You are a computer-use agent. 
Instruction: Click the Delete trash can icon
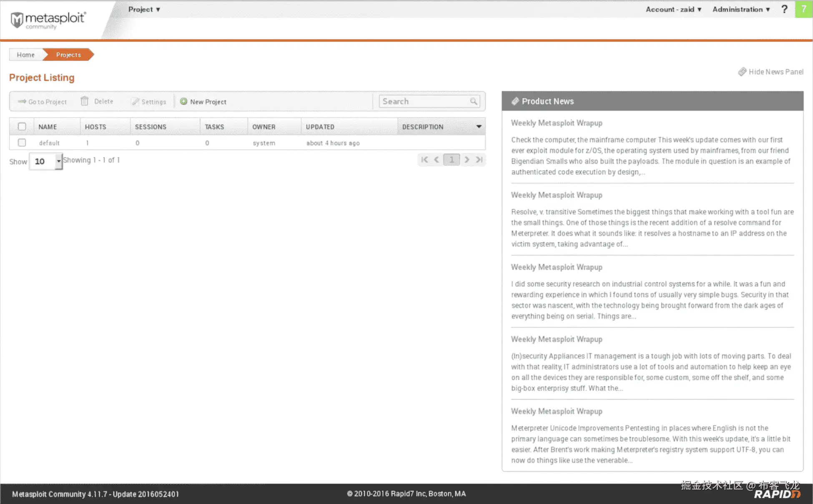coord(85,101)
